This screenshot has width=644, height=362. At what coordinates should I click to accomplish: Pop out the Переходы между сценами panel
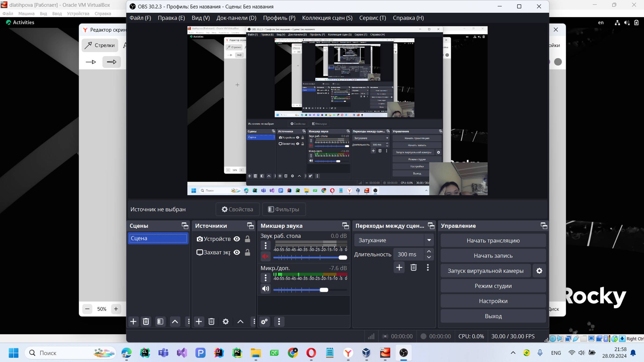[x=431, y=226]
